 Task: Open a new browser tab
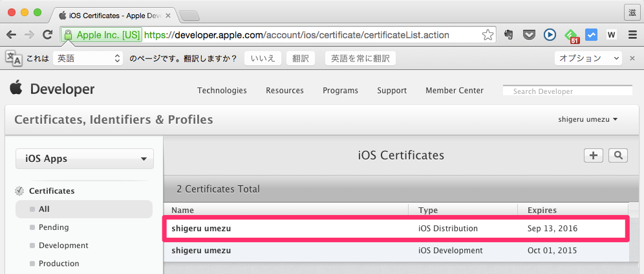[x=189, y=16]
